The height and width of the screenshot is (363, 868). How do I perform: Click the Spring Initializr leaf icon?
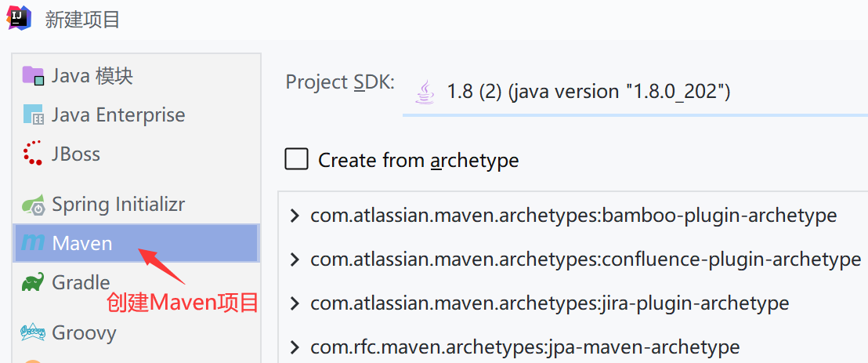tap(33, 205)
